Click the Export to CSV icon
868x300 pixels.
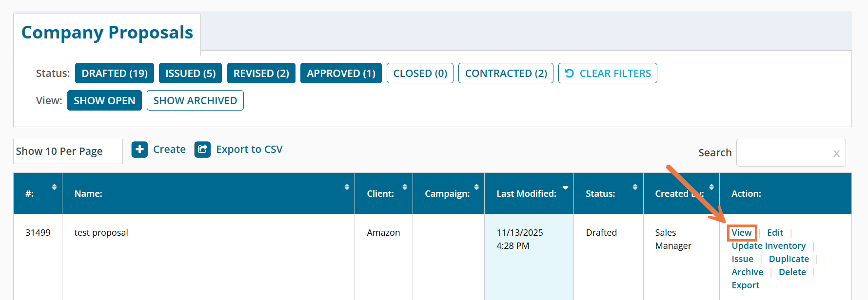pos(202,150)
